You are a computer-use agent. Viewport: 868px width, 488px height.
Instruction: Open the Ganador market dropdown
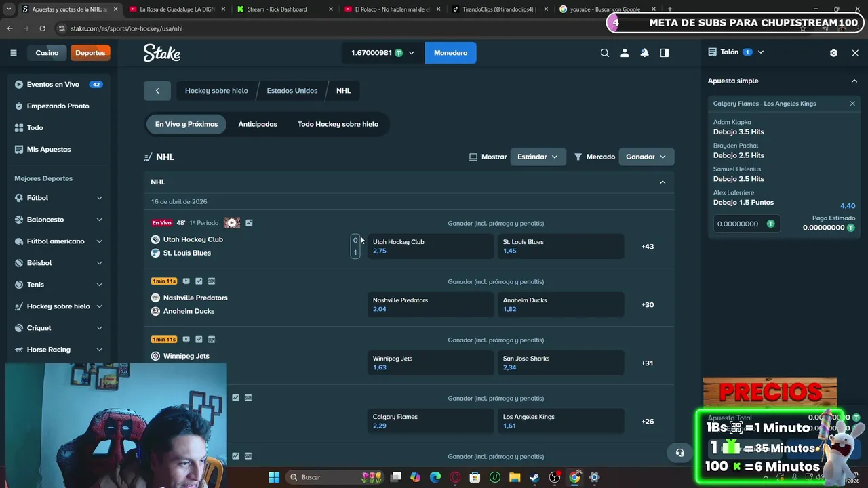(x=646, y=157)
